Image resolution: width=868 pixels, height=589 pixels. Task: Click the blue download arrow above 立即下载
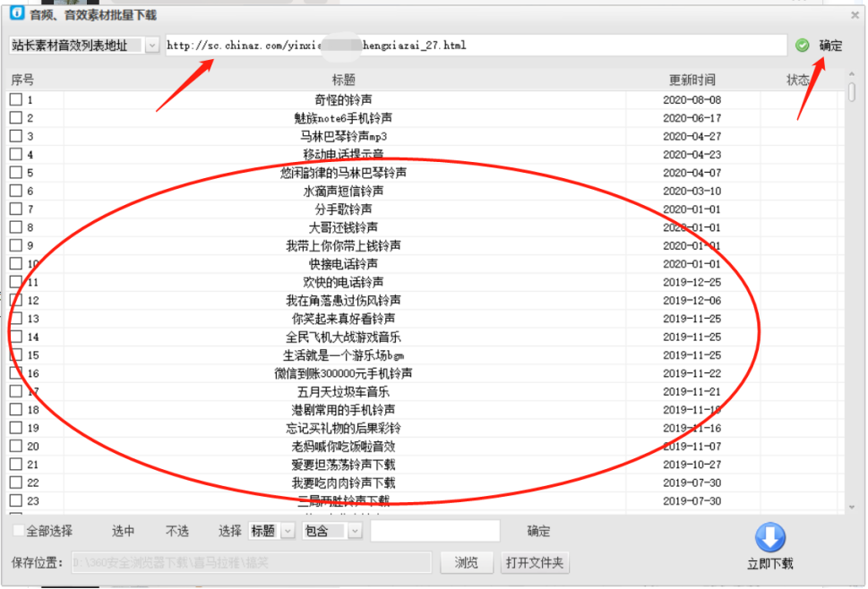pos(769,538)
